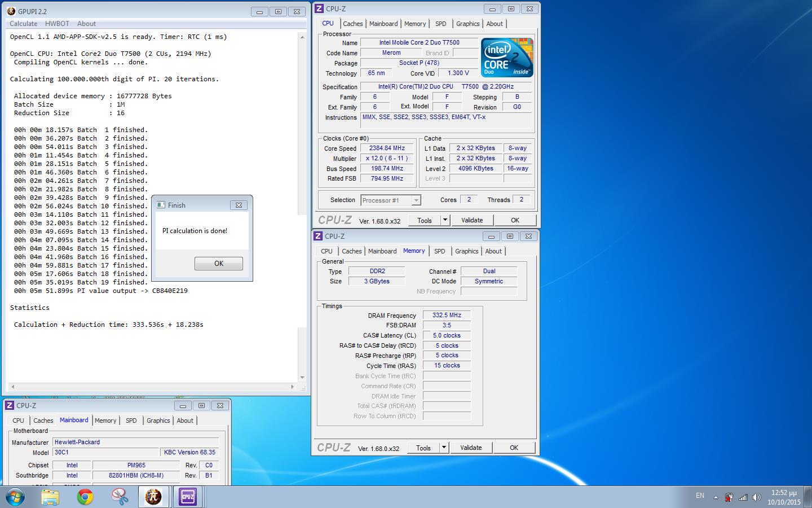Expand Tools dropdown arrow in the Memory CPU-Z window
Screen dimensions: 812x508
pyautogui.click(x=444, y=448)
